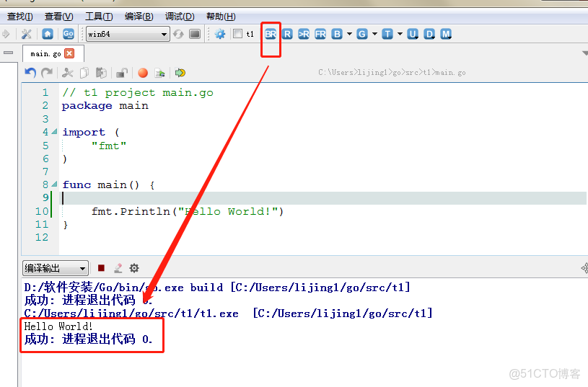588x387 pixels.
Task: Click the file path C:\Users>lijing1>go>src>t1>main.go
Action: tap(392, 72)
